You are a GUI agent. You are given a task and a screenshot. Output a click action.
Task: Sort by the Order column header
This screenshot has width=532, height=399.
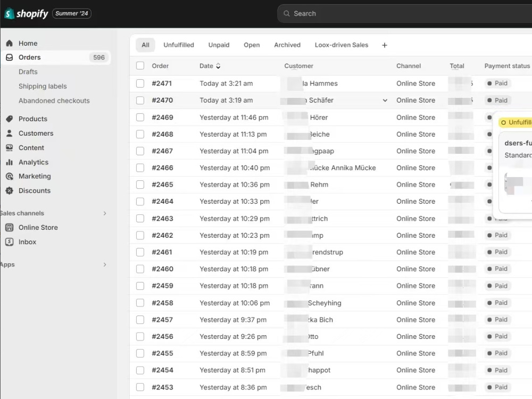(x=160, y=66)
